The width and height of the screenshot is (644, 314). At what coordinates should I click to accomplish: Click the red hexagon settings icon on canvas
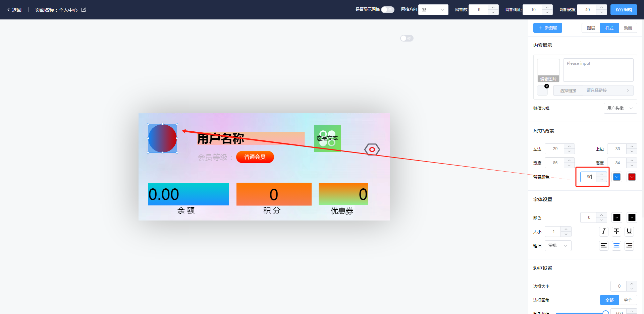point(372,149)
